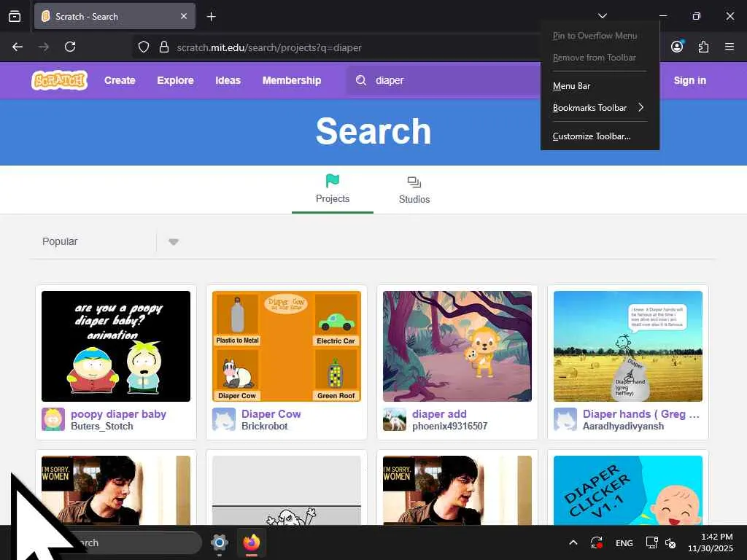The width and height of the screenshot is (747, 560).
Task: Go back with the browser back arrow
Action: coord(18,47)
